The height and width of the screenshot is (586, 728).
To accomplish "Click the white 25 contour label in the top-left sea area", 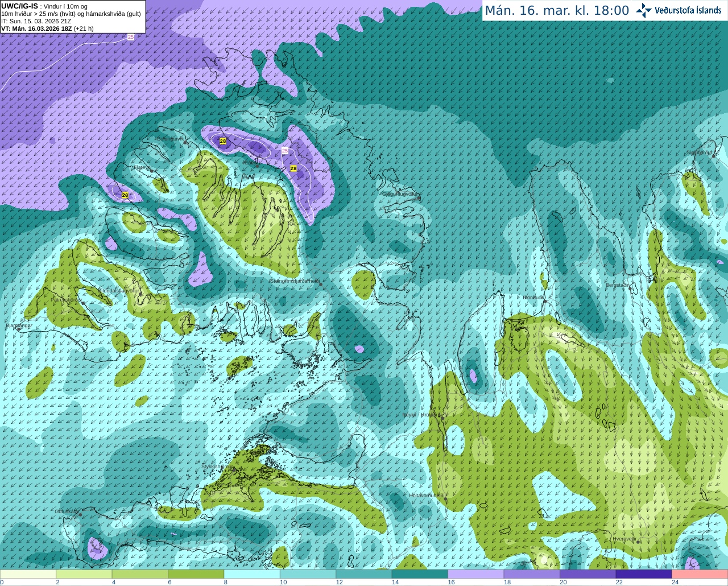I will (x=131, y=37).
